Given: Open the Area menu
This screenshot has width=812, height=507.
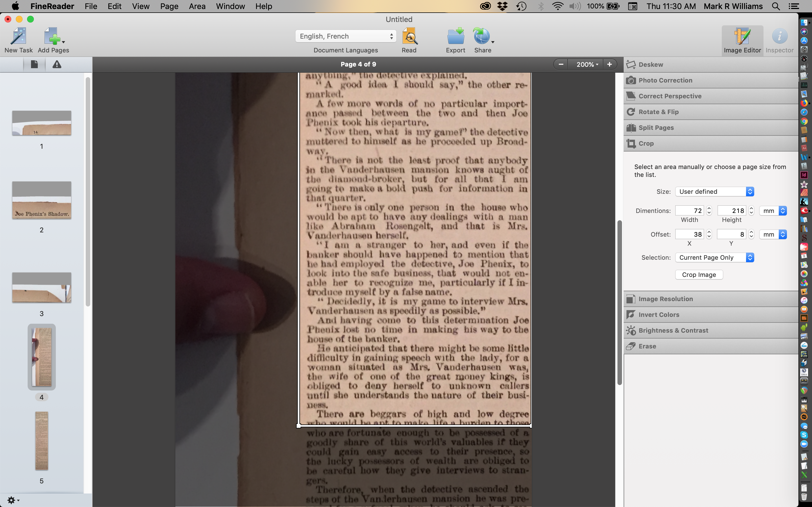Looking at the screenshot, I should click(197, 6).
